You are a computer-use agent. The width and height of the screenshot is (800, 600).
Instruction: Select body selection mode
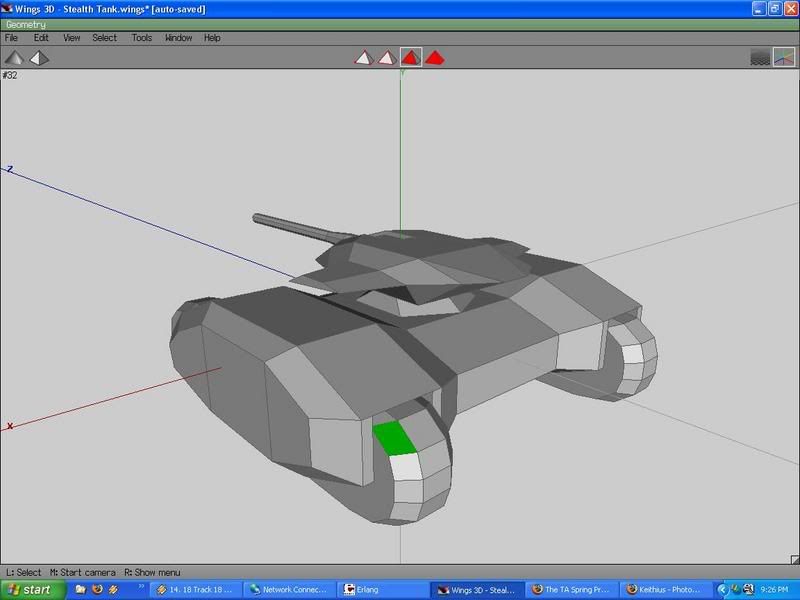point(435,58)
